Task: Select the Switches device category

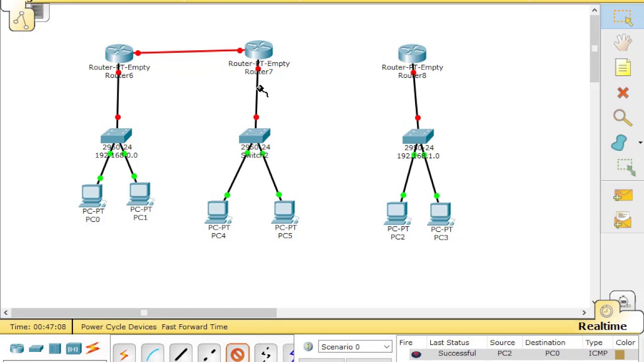Action: [36, 348]
